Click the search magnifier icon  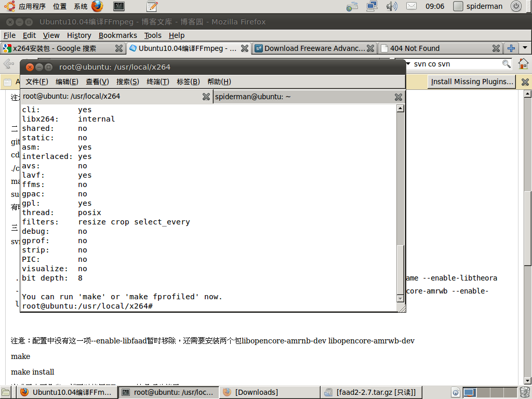506,64
